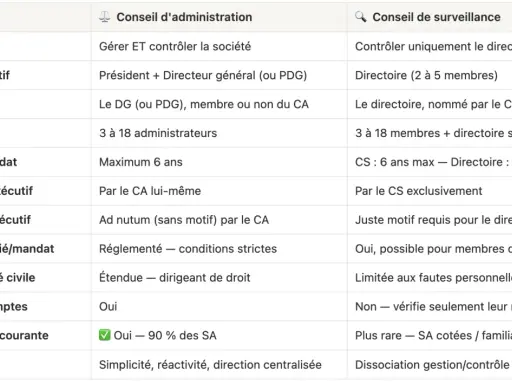Viewport: 512px width, 384px height.
Task: Click cell 'Par le CS exclusivement'
Action: point(430,191)
